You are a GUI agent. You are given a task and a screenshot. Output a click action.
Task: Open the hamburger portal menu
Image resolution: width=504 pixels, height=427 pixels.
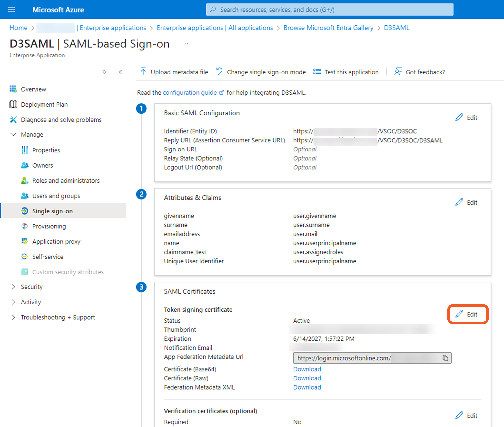(11, 10)
